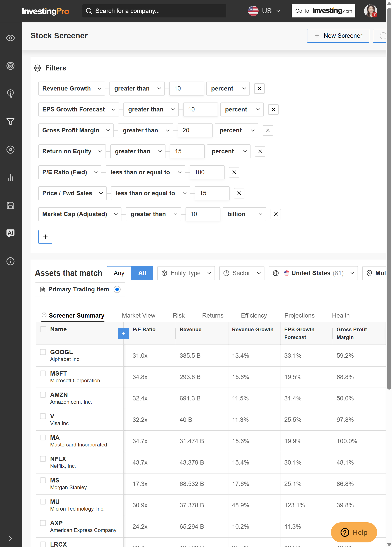Open the compass explore sidebar icon
Viewport: 392px width, 547px height.
click(10, 150)
